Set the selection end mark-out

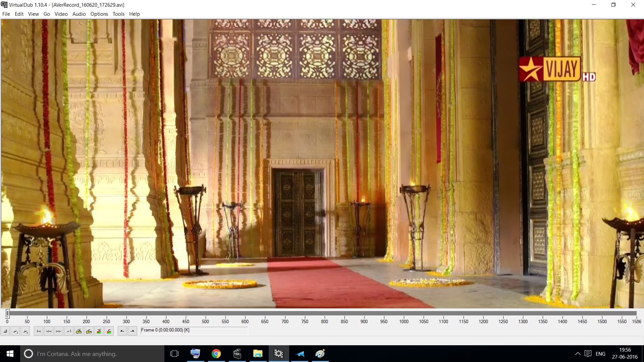pyautogui.click(x=132, y=331)
